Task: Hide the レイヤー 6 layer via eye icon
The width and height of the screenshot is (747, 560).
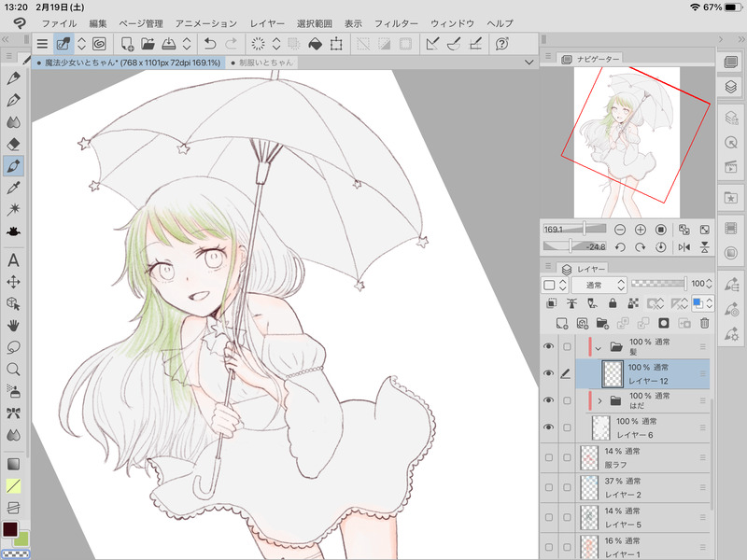Action: pos(548,427)
